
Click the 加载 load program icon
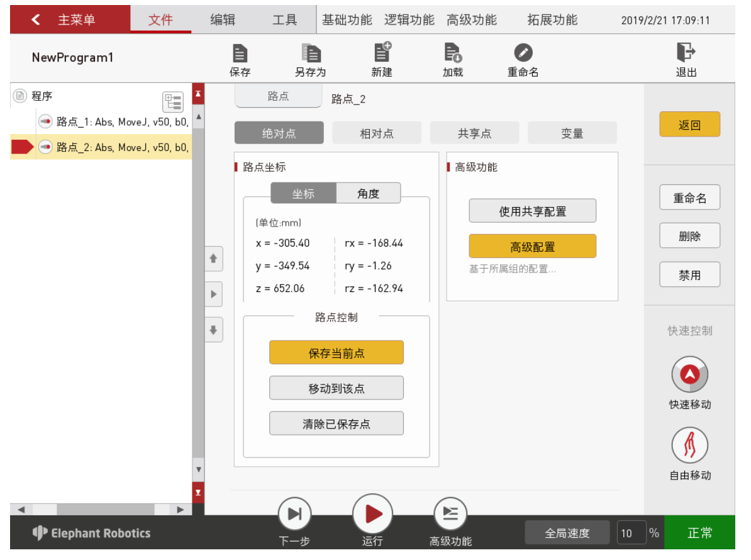(x=453, y=53)
